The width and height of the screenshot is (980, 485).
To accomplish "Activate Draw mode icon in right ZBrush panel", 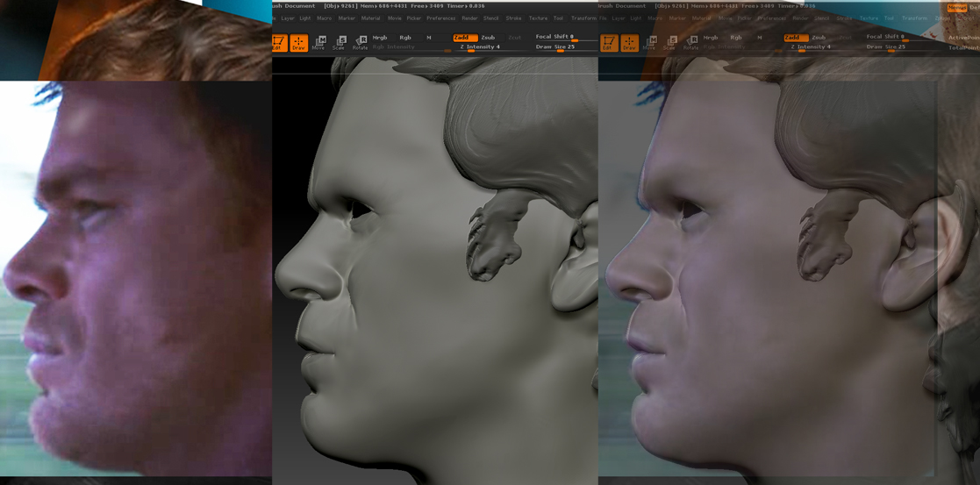I will [x=629, y=42].
